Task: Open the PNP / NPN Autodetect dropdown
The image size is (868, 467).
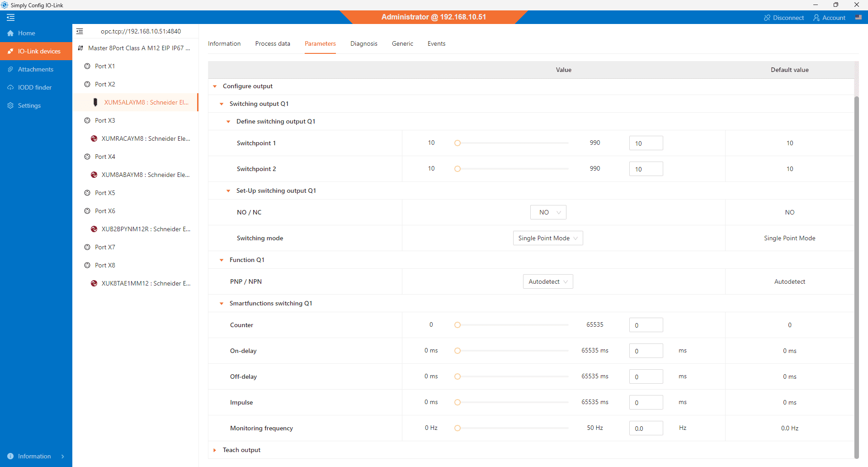Action: click(547, 281)
